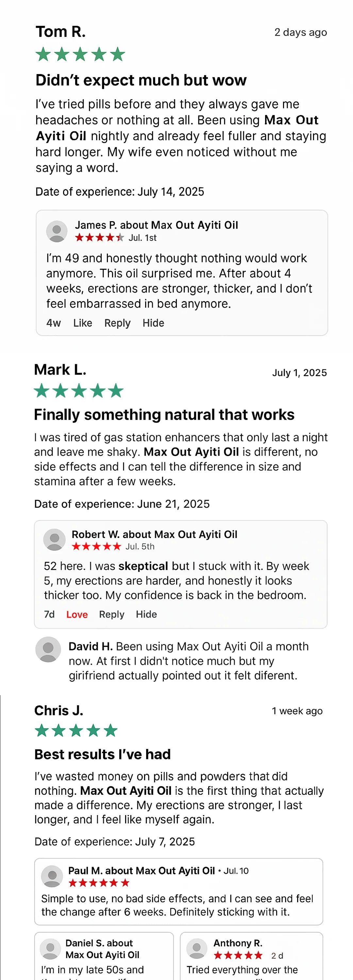The height and width of the screenshot is (980, 353).
Task: Open David H.'s profile picture
Action: point(48,649)
